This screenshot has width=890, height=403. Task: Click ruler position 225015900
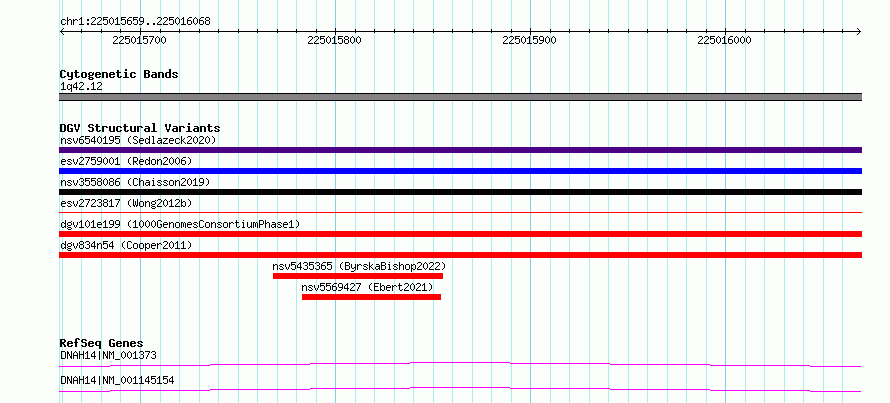[530, 40]
